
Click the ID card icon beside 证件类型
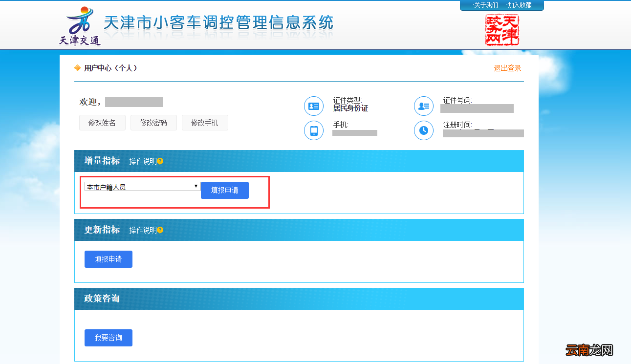(313, 106)
